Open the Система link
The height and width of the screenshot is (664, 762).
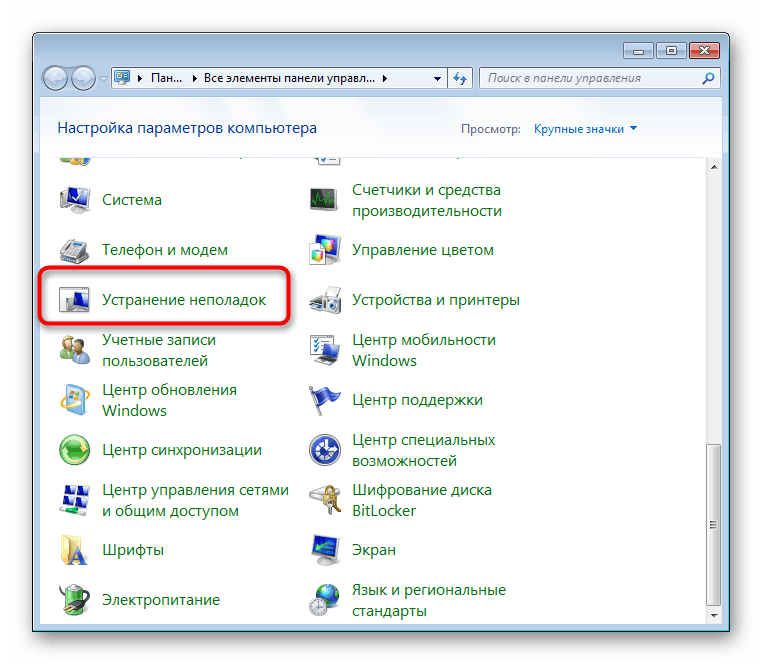132,200
